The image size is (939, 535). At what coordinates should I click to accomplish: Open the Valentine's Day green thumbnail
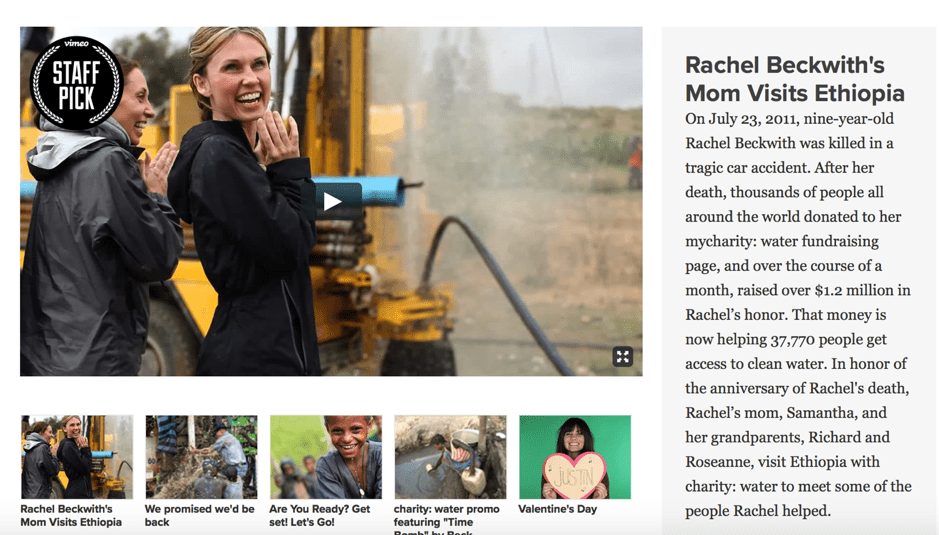coord(575,457)
